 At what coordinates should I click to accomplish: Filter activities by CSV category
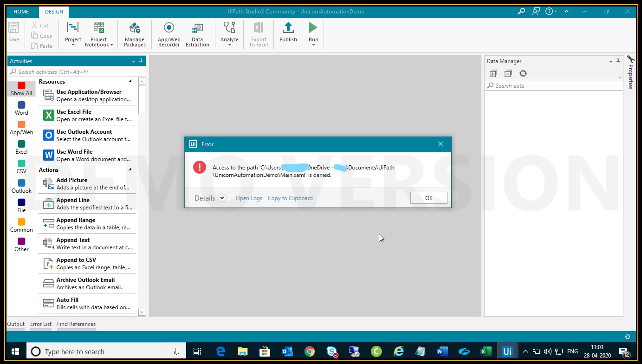[21, 167]
